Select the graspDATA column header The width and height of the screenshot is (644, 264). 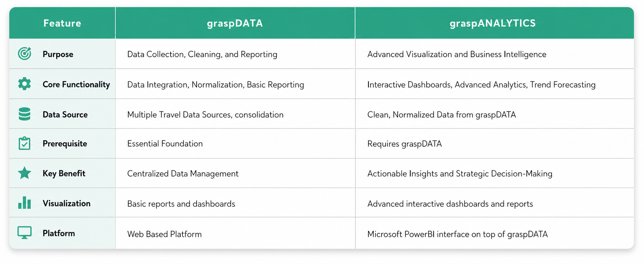(x=235, y=23)
